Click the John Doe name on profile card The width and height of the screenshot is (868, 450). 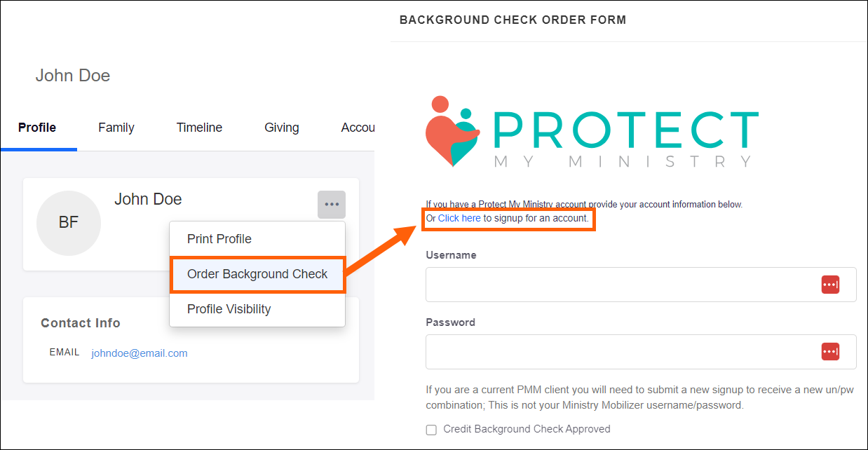(x=148, y=199)
